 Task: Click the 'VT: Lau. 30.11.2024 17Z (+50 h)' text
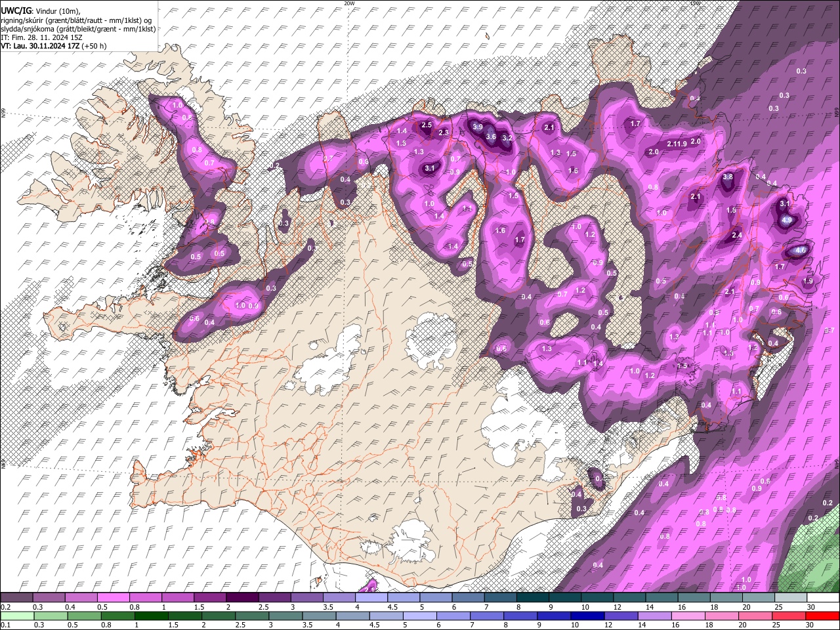[x=54, y=46]
